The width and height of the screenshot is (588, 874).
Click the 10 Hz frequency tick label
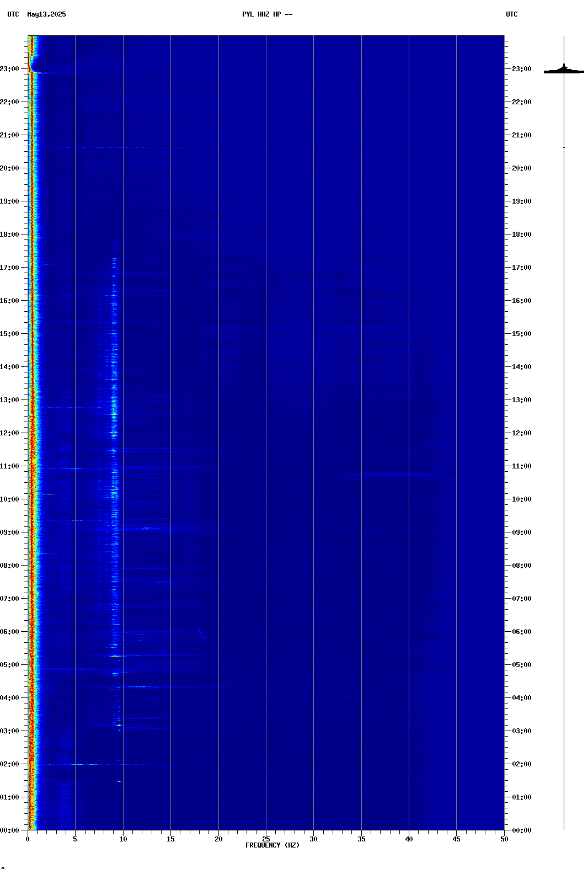[123, 839]
